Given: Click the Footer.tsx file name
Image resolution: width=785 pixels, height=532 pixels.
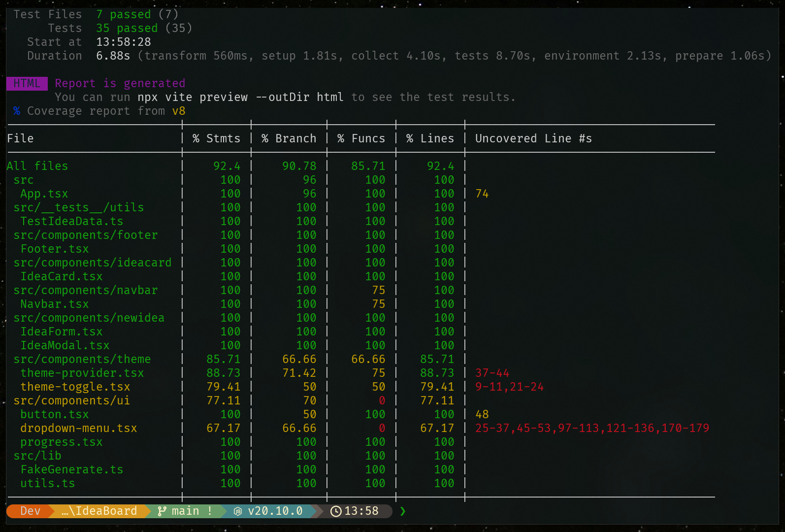Looking at the screenshot, I should pos(55,249).
